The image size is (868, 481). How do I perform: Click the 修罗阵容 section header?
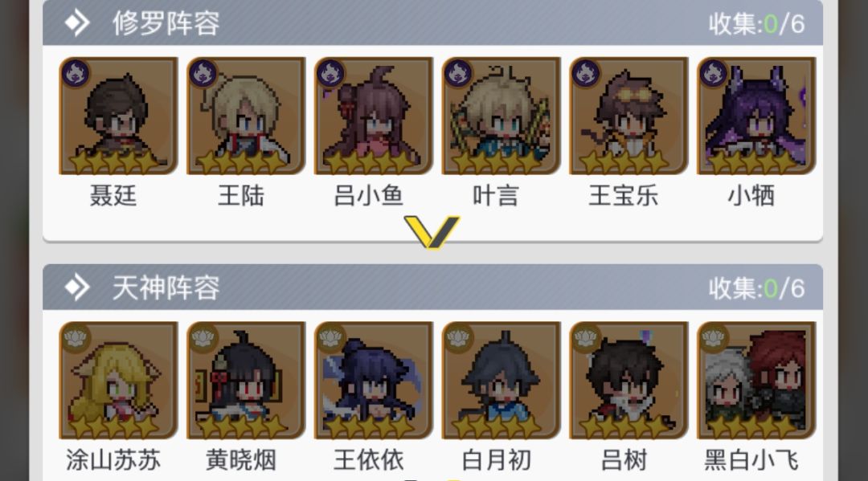(x=433, y=22)
